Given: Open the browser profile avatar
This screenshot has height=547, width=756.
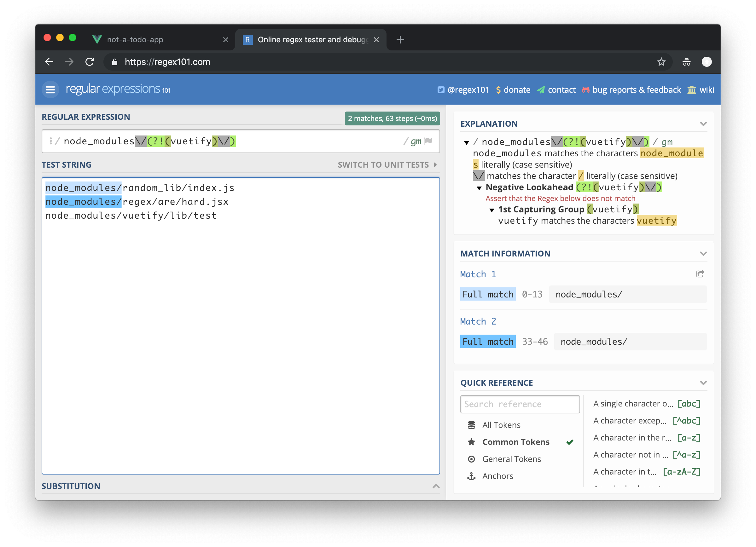Looking at the screenshot, I should (706, 62).
